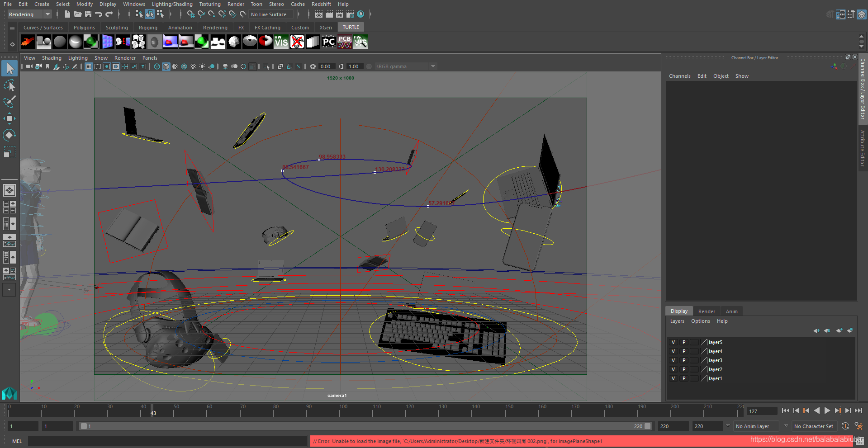Screen dimensions: 868x448
Task: Open the Lighting/Shading menu
Action: (x=172, y=4)
